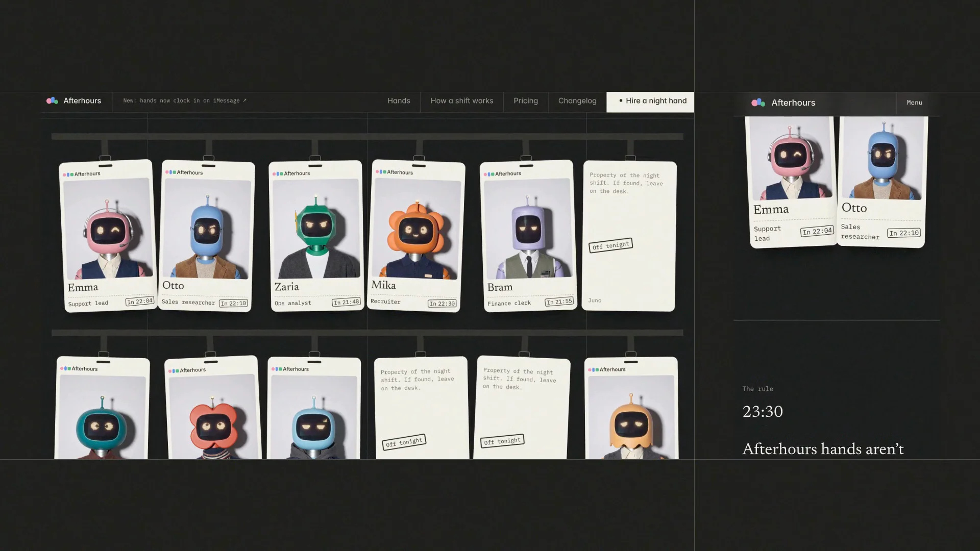Click Juno's Off tonight stamp
Screen dimensions: 980x551
pyautogui.click(x=610, y=245)
